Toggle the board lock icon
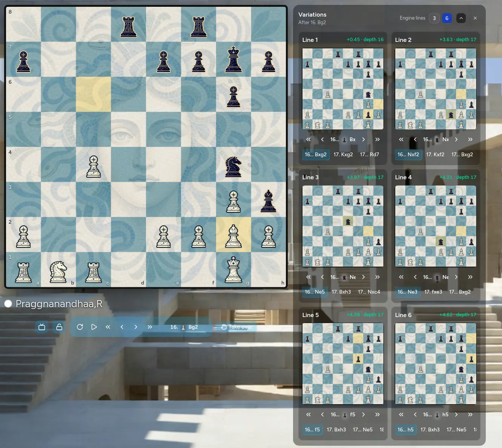 (x=59, y=327)
